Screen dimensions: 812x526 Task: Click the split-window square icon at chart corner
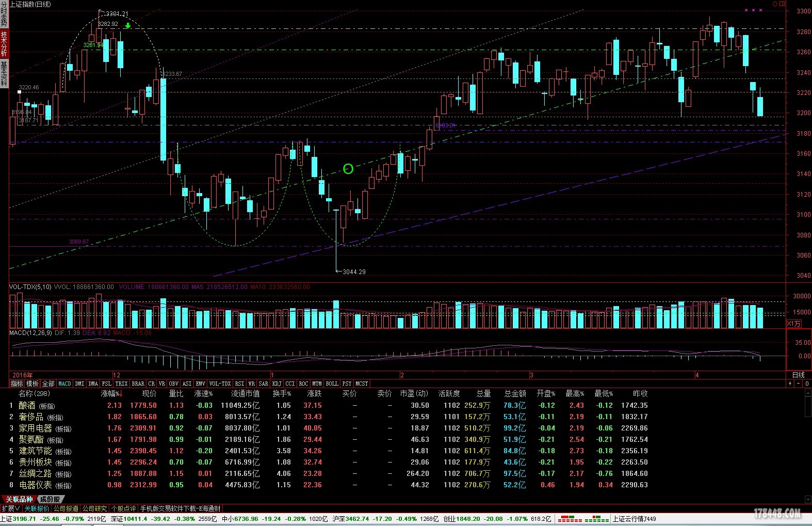tap(782, 4)
